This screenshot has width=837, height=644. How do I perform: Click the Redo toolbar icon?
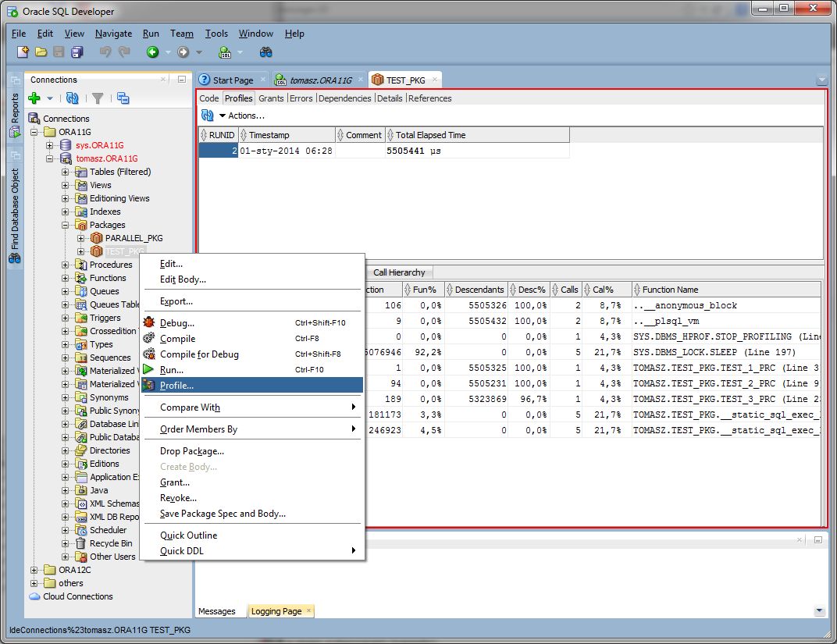pos(124,52)
